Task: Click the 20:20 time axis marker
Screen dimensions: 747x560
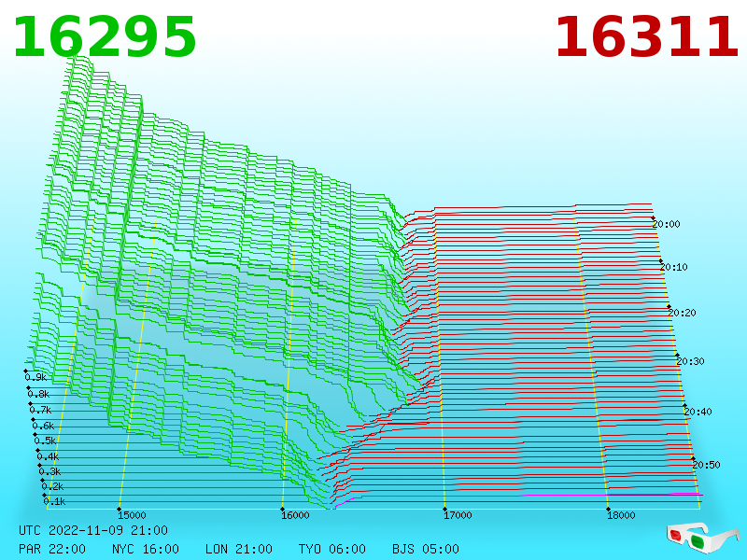Action: 683,313
